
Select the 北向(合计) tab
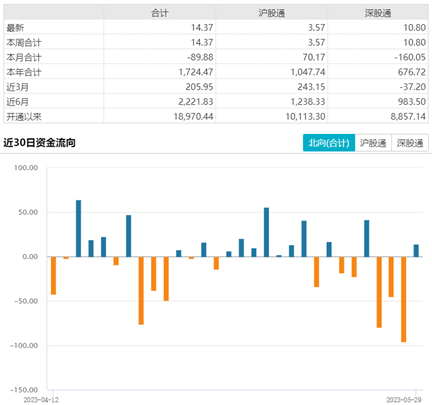pos(329,143)
